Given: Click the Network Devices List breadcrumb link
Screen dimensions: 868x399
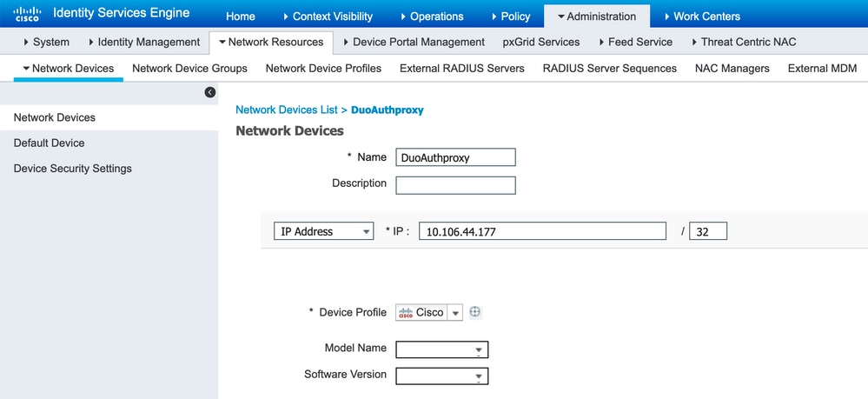Looking at the screenshot, I should pos(287,110).
